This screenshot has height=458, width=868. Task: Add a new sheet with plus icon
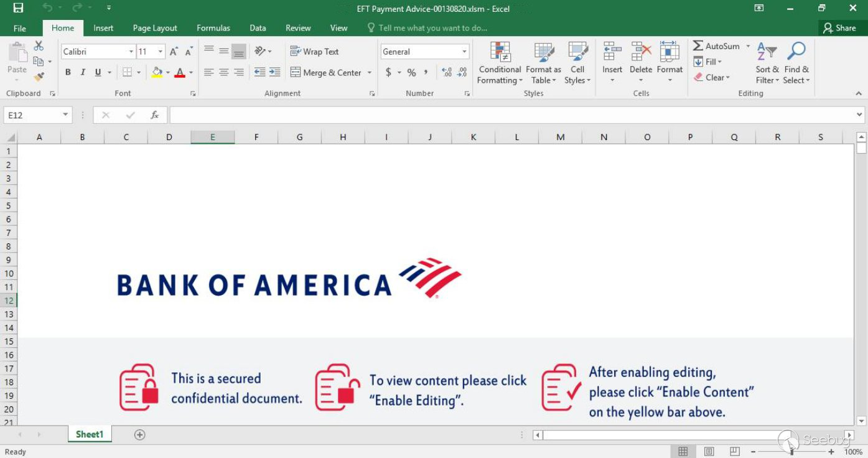point(140,435)
